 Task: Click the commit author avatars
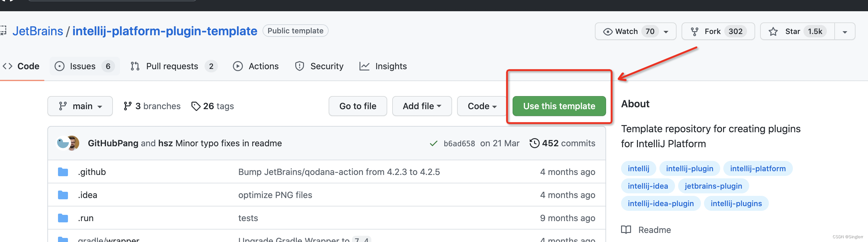pos(68,143)
